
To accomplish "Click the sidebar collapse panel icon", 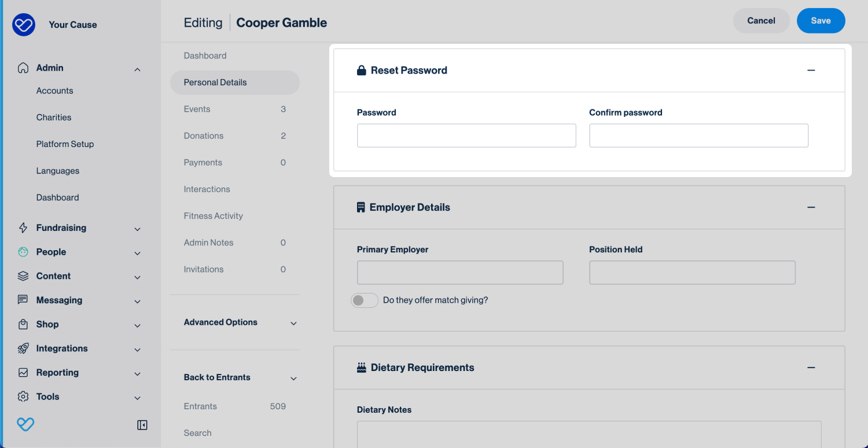I will (142, 425).
